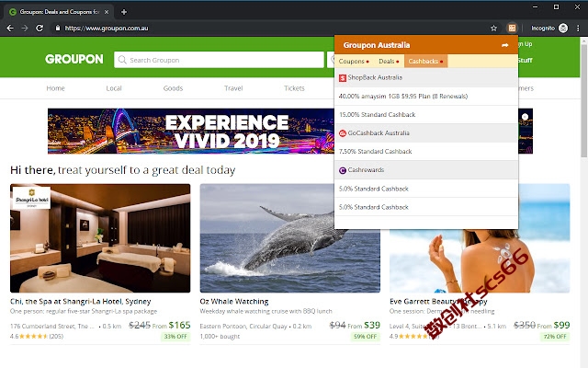Open the Shangri-La spa room photo
588x368 pixels.
(100, 238)
